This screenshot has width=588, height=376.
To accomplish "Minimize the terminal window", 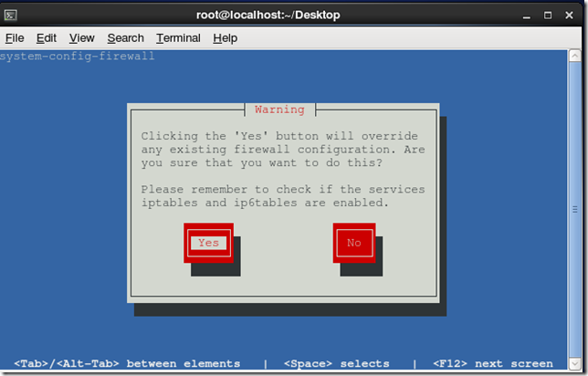I will pos(527,16).
